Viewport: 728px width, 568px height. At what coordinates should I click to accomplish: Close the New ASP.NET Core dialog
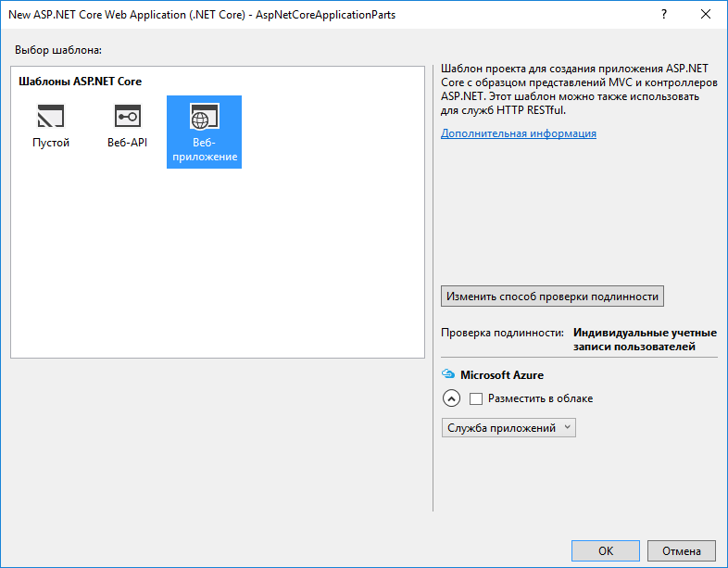tap(705, 15)
